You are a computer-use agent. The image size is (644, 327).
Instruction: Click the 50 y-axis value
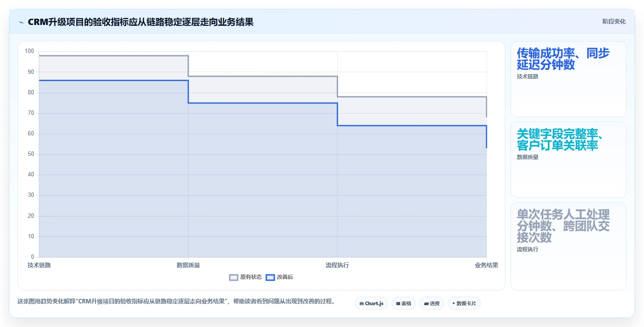(x=31, y=154)
